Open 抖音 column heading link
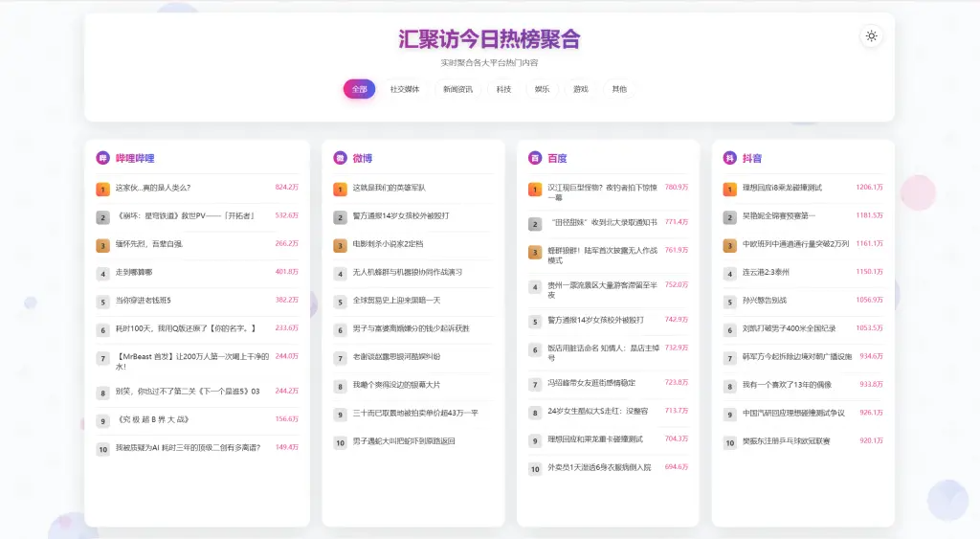This screenshot has width=980, height=539. pyautogui.click(x=752, y=158)
